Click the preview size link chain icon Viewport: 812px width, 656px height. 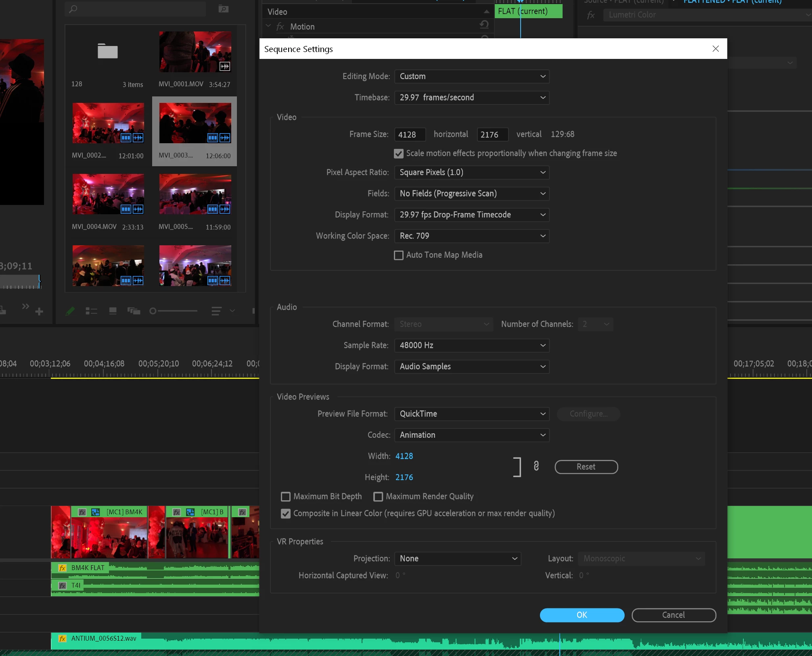coord(536,466)
